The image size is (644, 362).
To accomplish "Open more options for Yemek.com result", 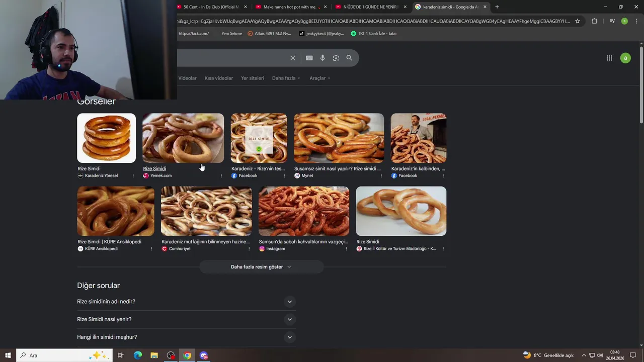I will pyautogui.click(x=221, y=175).
